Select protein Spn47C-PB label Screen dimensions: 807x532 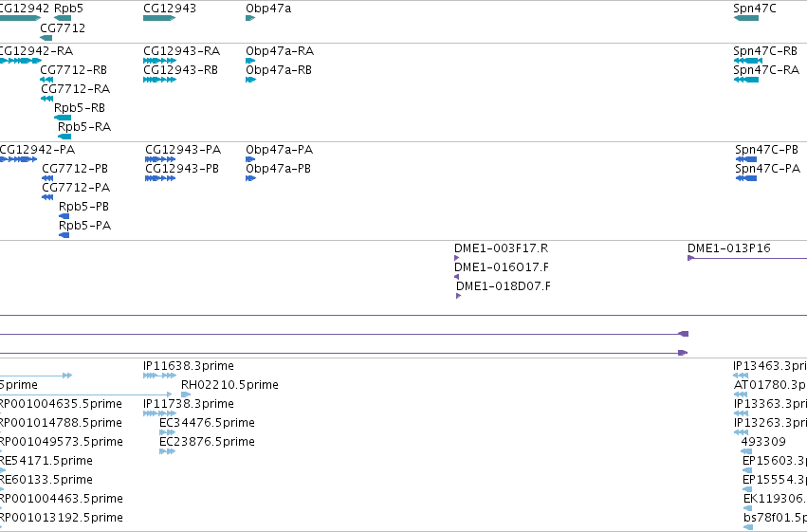(x=767, y=150)
